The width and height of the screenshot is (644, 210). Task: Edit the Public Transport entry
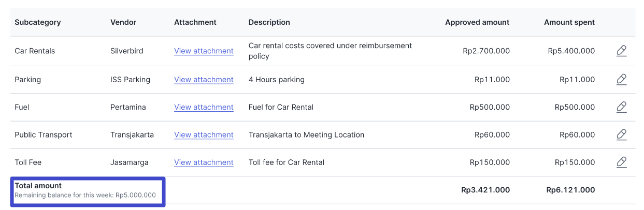click(621, 134)
